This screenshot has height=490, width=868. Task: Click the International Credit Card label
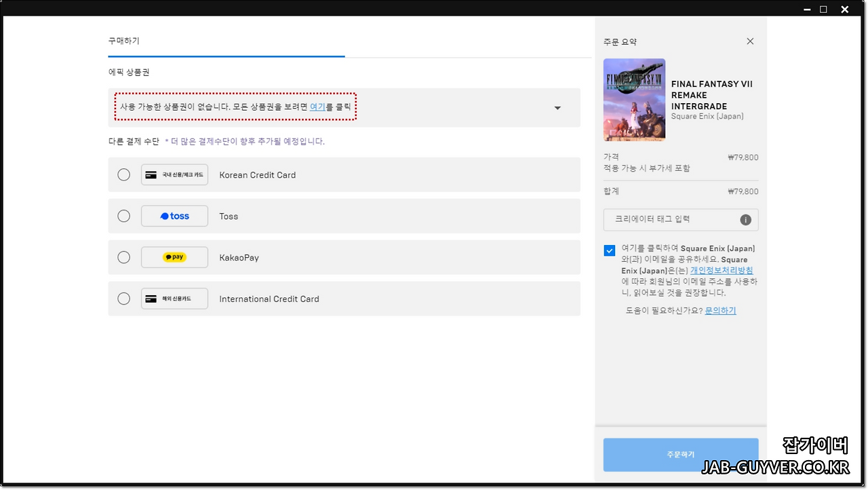269,299
